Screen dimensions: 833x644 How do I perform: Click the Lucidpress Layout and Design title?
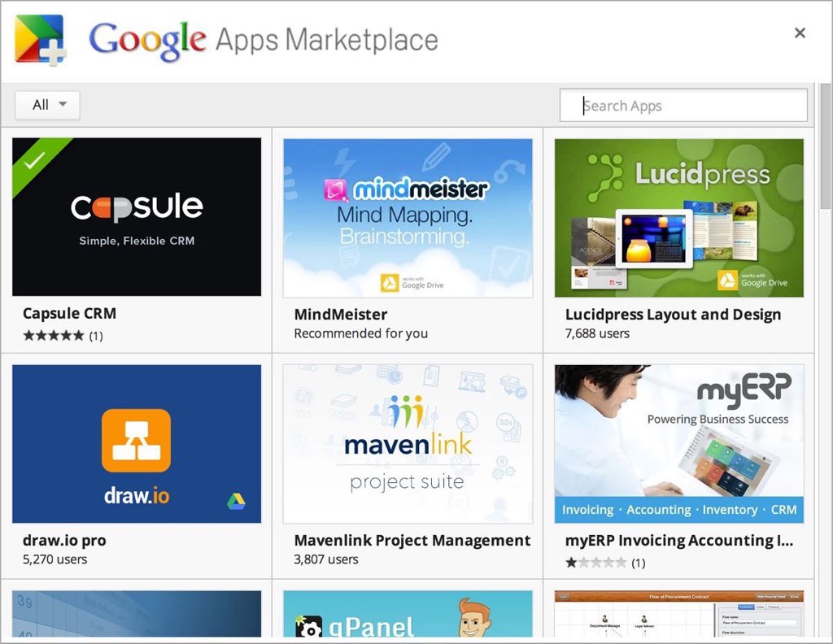(x=673, y=315)
